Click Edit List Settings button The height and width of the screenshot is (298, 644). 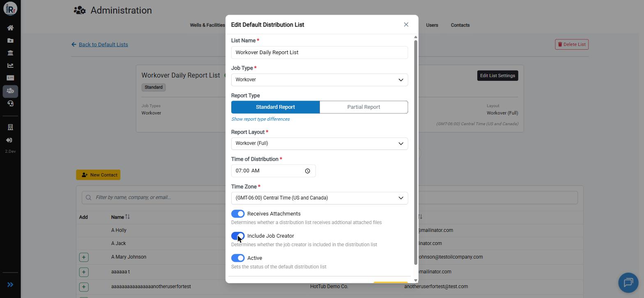click(x=497, y=76)
